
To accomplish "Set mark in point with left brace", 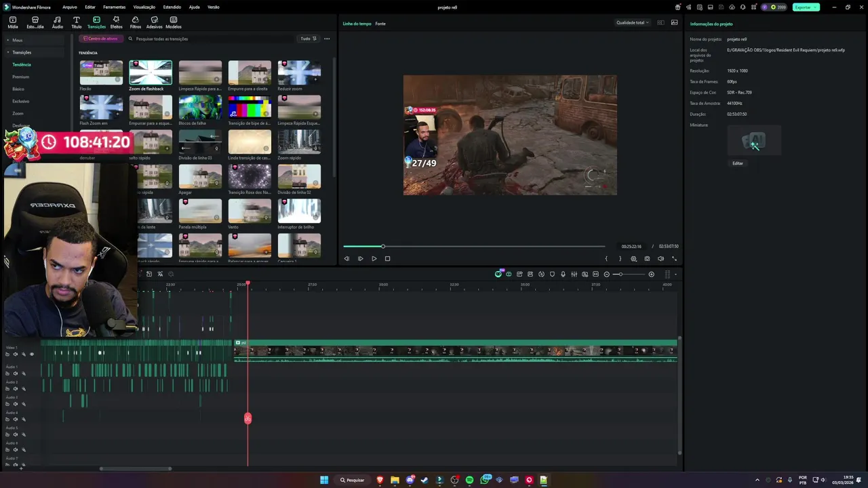I will click(606, 258).
